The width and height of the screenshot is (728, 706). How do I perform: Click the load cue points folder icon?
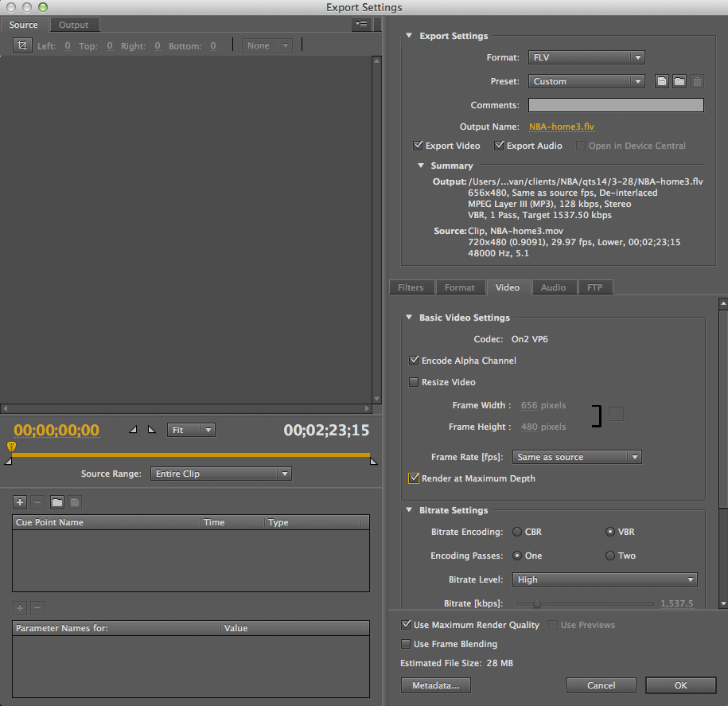56,502
